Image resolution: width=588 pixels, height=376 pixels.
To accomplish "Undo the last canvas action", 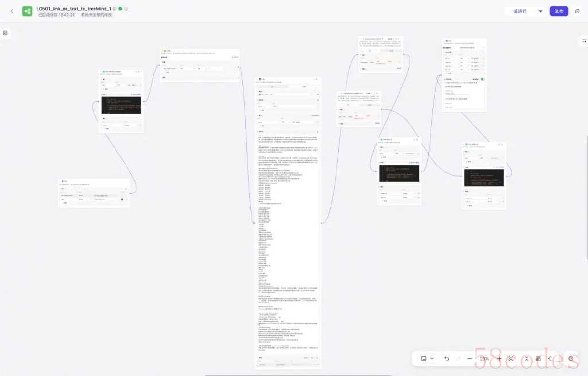I will pyautogui.click(x=447, y=359).
